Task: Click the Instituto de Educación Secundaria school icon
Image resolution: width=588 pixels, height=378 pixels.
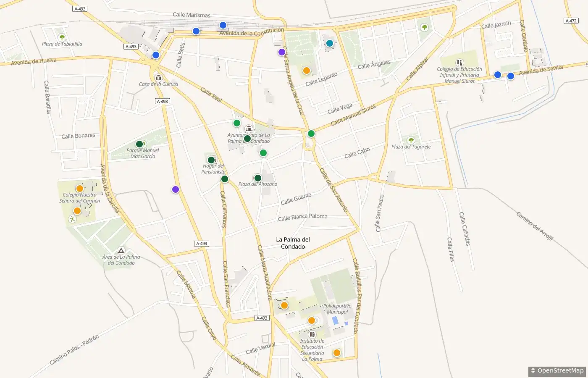Action: (x=312, y=334)
